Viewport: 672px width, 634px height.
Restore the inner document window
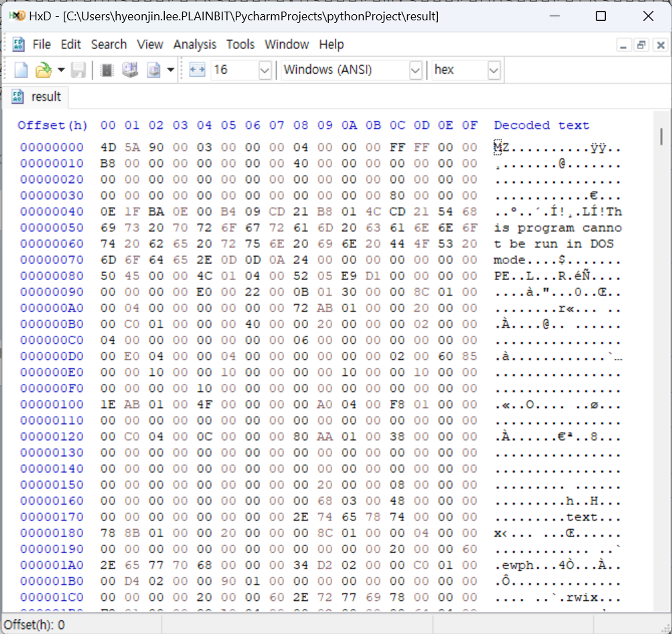click(641, 45)
